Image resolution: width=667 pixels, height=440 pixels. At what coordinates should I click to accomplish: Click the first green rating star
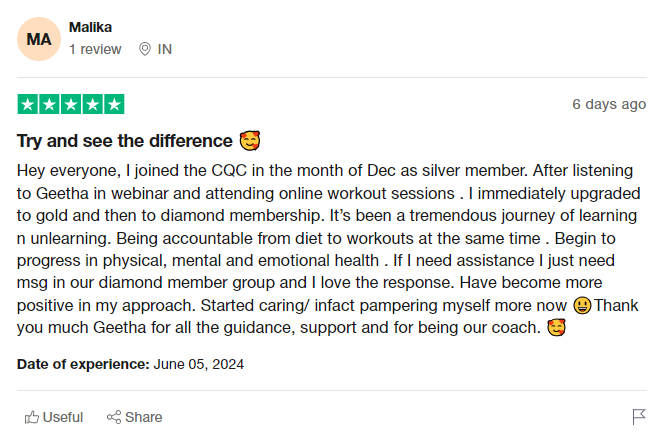coord(27,104)
